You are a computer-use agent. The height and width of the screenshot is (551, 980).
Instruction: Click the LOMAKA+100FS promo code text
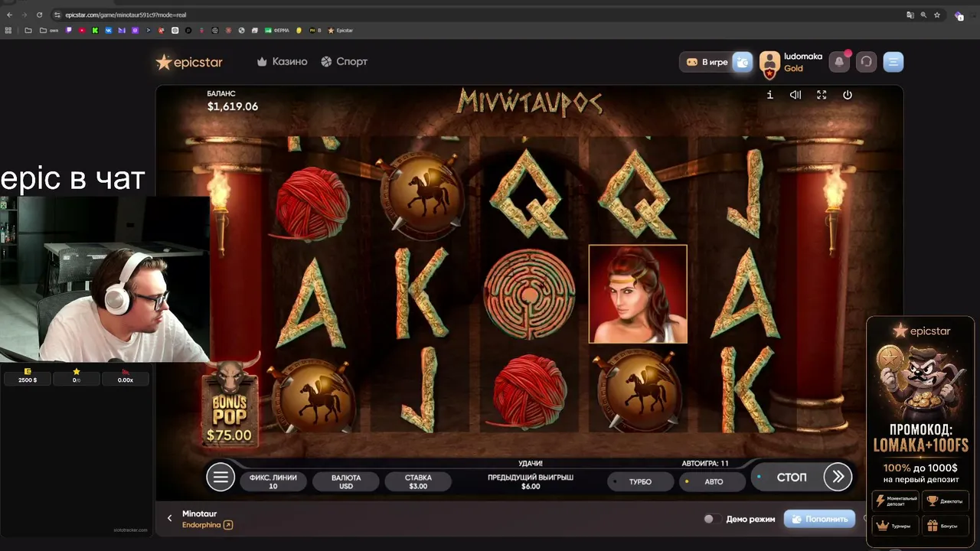[x=920, y=445]
